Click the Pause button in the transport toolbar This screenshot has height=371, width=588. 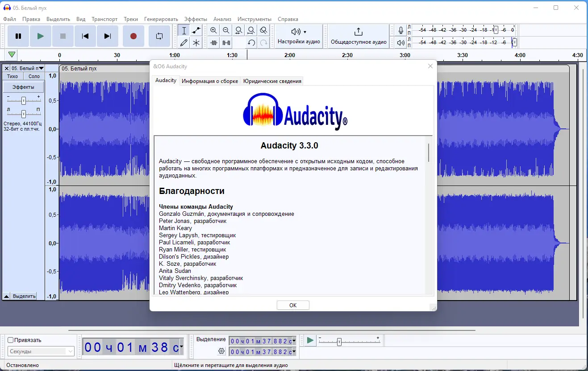click(x=18, y=36)
